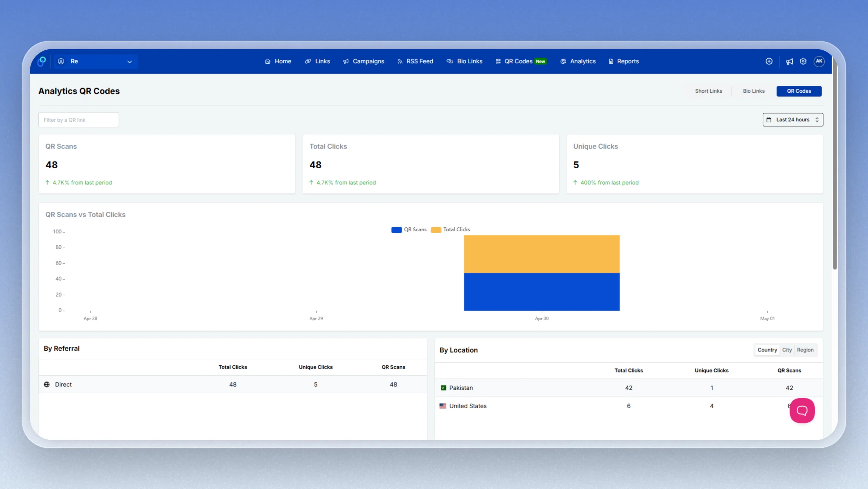Viewport: 868px width, 489px height.
Task: Open the megaphone announcements icon
Action: [x=789, y=61]
